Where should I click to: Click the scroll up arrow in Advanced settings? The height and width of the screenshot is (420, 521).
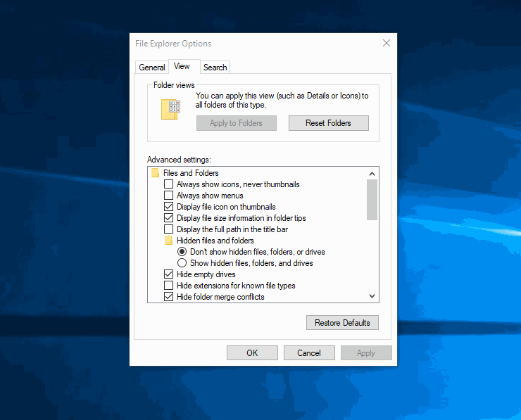click(x=372, y=174)
